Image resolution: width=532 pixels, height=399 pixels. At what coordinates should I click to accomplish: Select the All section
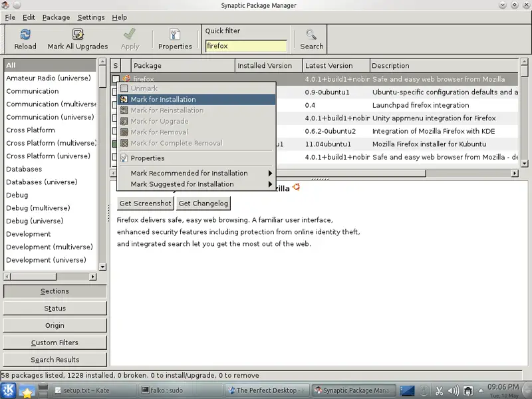click(x=51, y=65)
